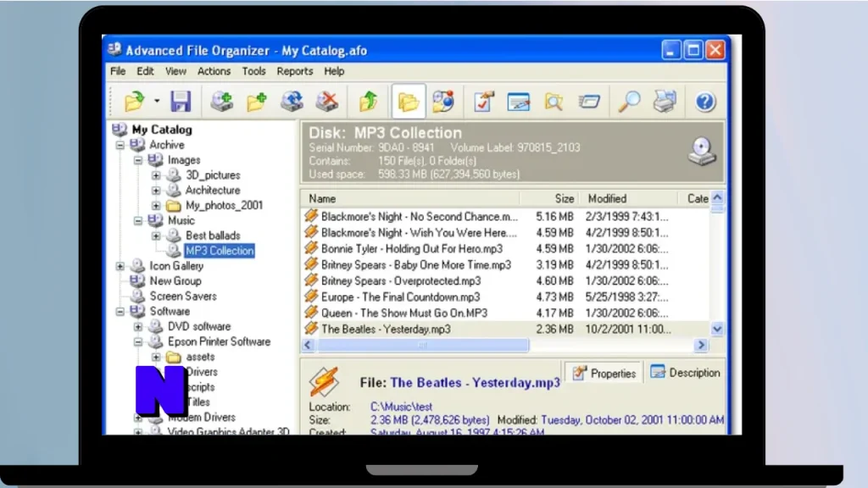Click the Delete disk icon with red X
Viewport: 868px width, 488px height.
click(327, 102)
